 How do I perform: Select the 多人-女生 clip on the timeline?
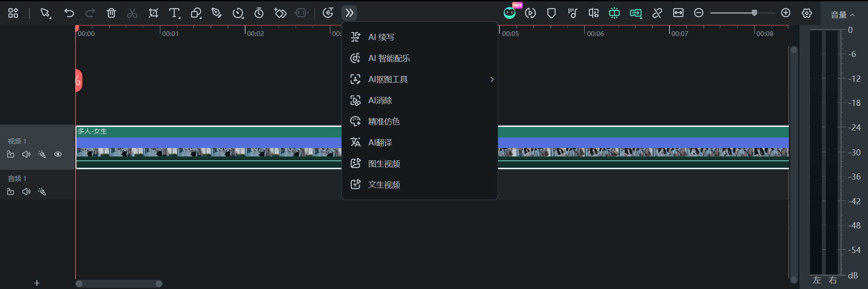(209, 147)
